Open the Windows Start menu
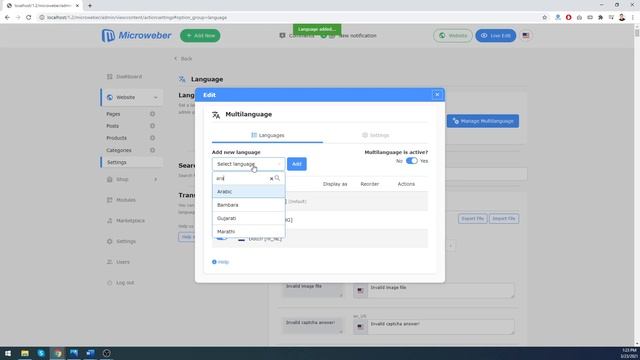640x360 pixels. (x=8, y=353)
